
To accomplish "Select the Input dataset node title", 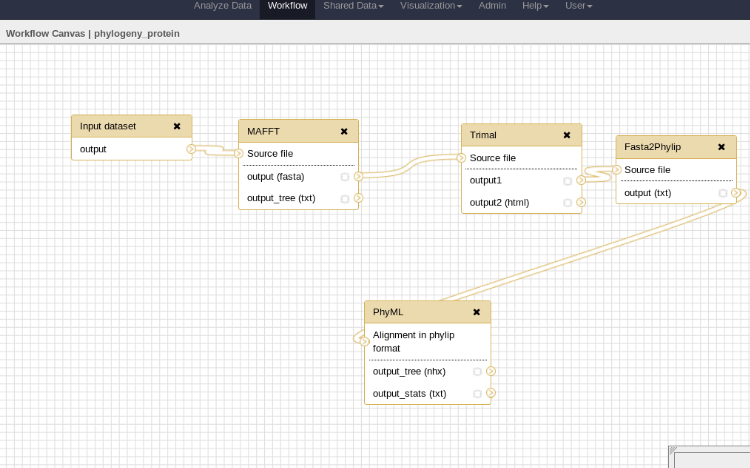I will coord(108,126).
